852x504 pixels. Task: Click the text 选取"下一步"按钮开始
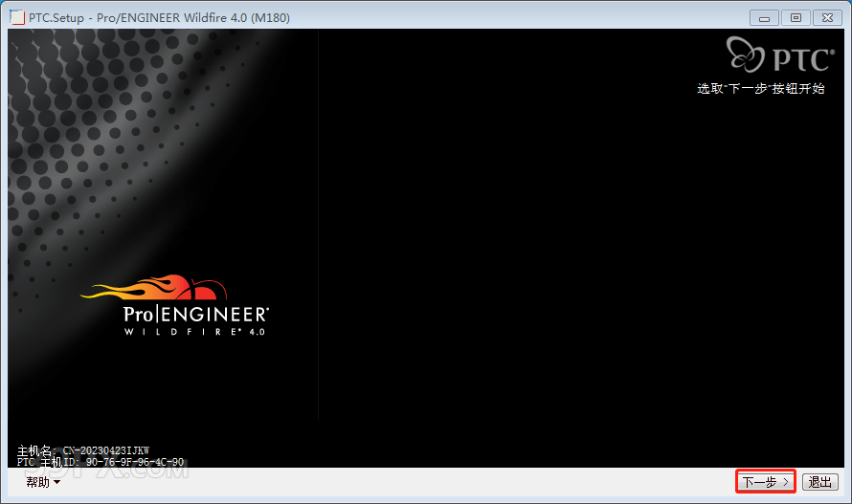[x=761, y=89]
